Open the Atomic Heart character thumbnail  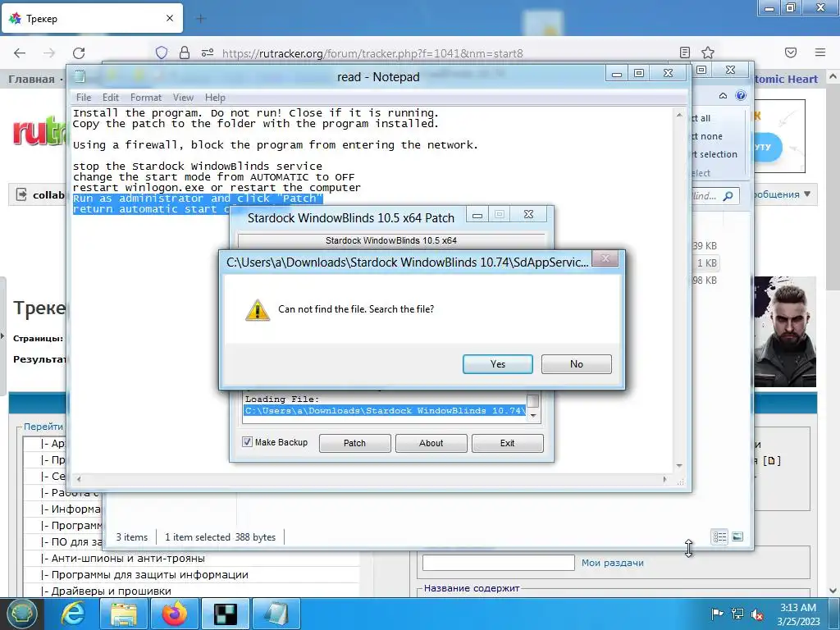click(x=785, y=331)
